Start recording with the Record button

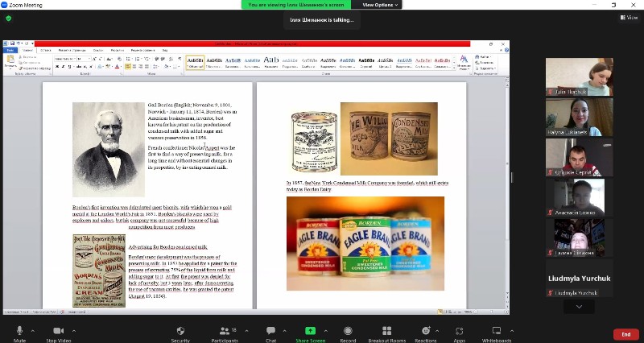click(348, 331)
